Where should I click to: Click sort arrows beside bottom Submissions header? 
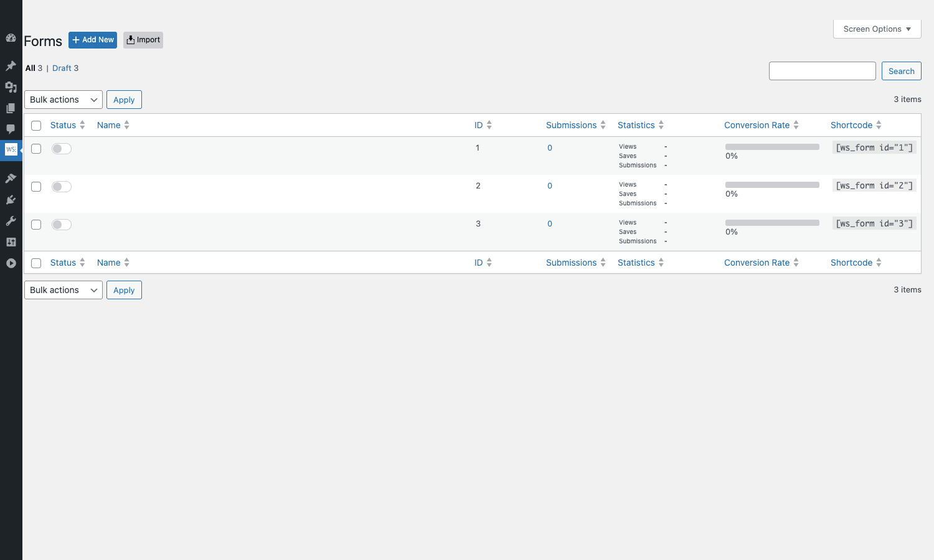click(x=603, y=263)
